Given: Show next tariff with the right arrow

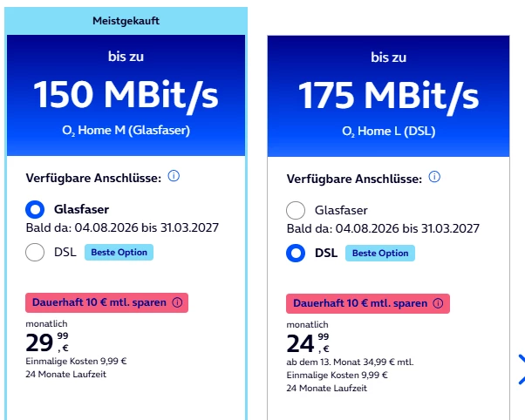Looking at the screenshot, I should click(x=521, y=369).
